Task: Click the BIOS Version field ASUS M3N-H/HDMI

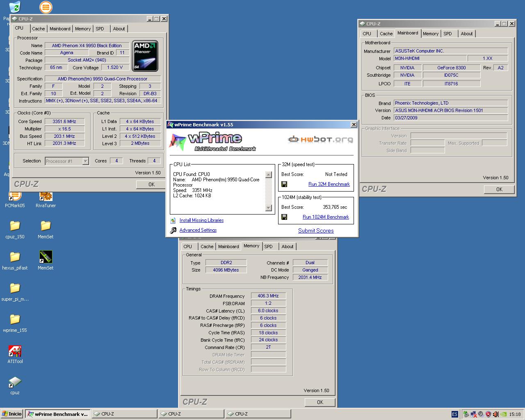Action: pyautogui.click(x=451, y=110)
